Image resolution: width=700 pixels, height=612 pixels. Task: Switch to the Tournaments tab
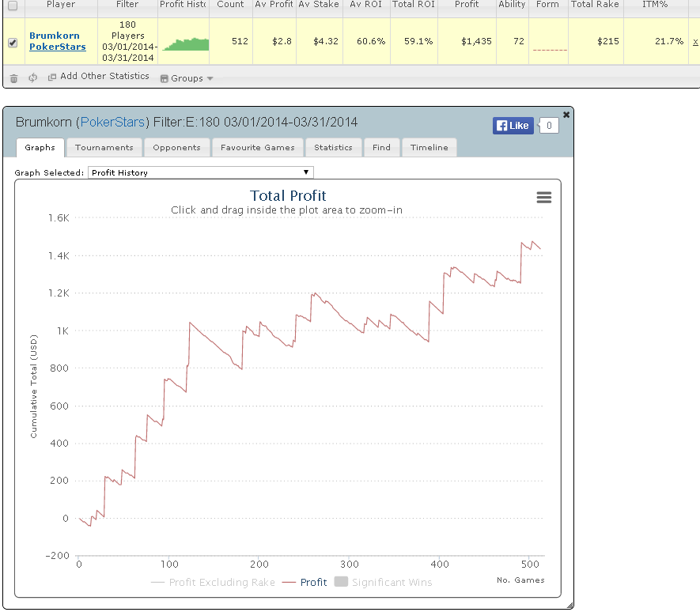pos(104,147)
